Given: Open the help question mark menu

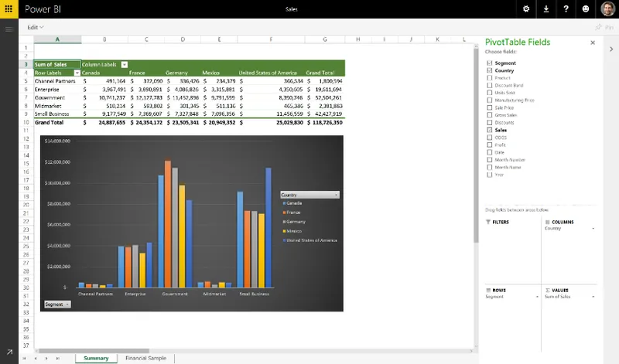Looking at the screenshot, I should (566, 9).
